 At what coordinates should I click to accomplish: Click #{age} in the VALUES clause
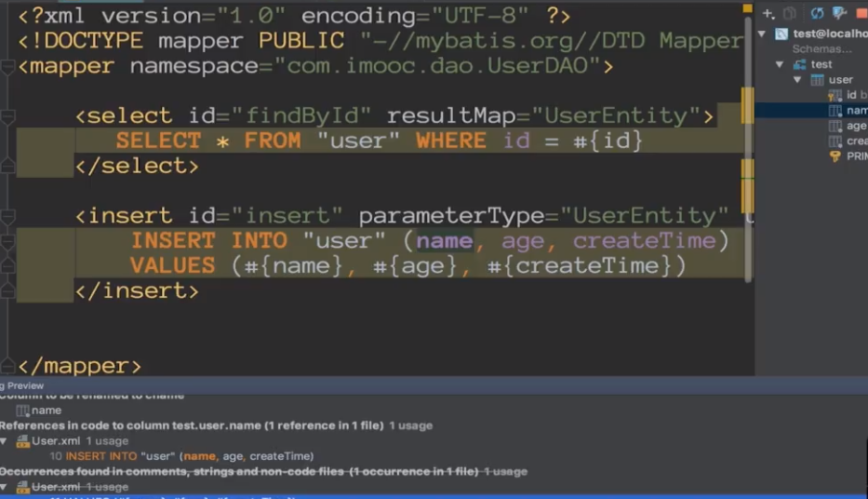pos(415,266)
